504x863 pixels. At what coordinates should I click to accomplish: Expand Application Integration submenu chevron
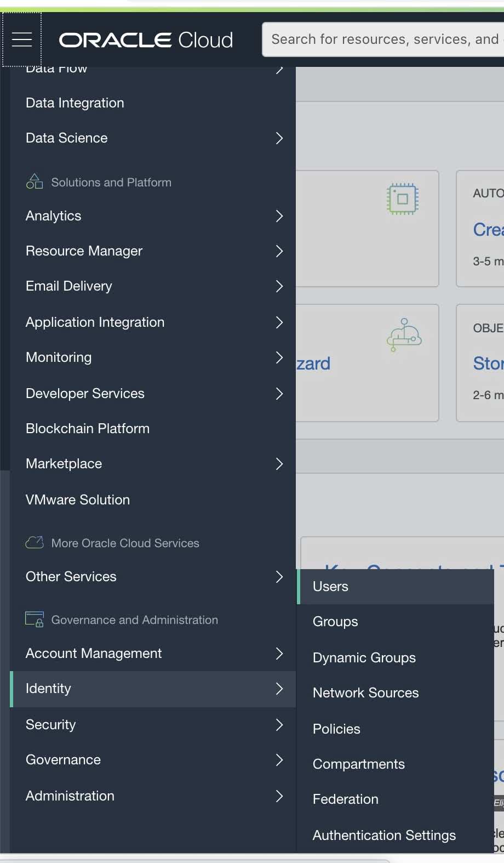[279, 322]
